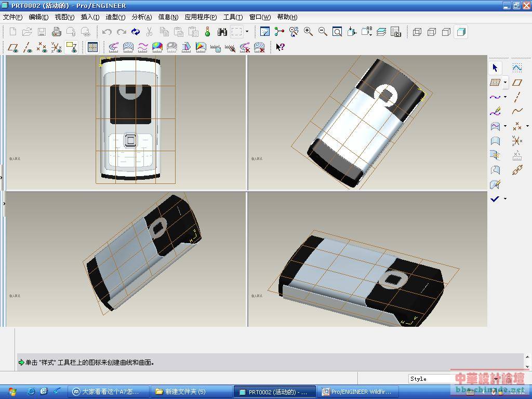Click the Zoom In magnifier
Image resolution: width=532 pixels, height=399 pixels.
tap(308, 32)
